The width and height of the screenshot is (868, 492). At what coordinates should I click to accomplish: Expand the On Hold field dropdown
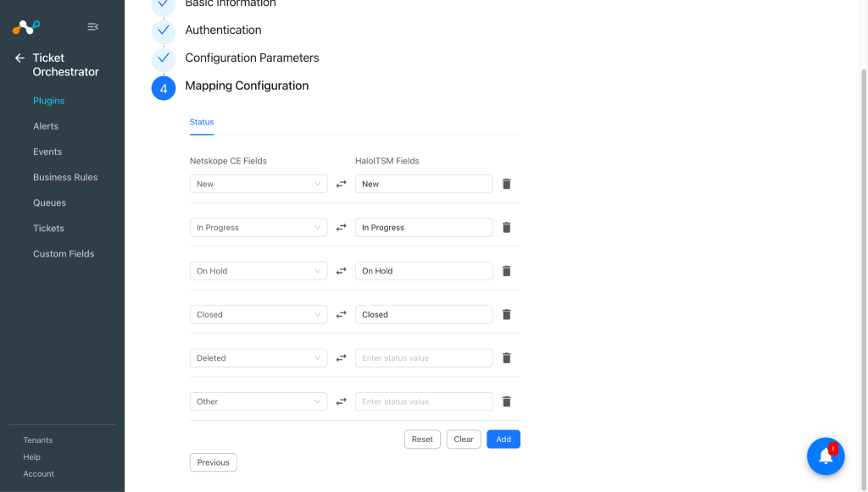pyautogui.click(x=259, y=271)
